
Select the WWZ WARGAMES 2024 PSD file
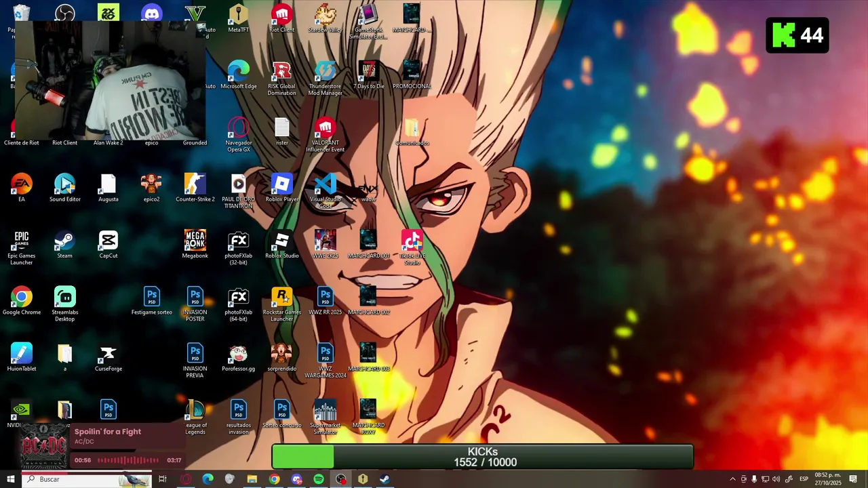pyautogui.click(x=325, y=361)
